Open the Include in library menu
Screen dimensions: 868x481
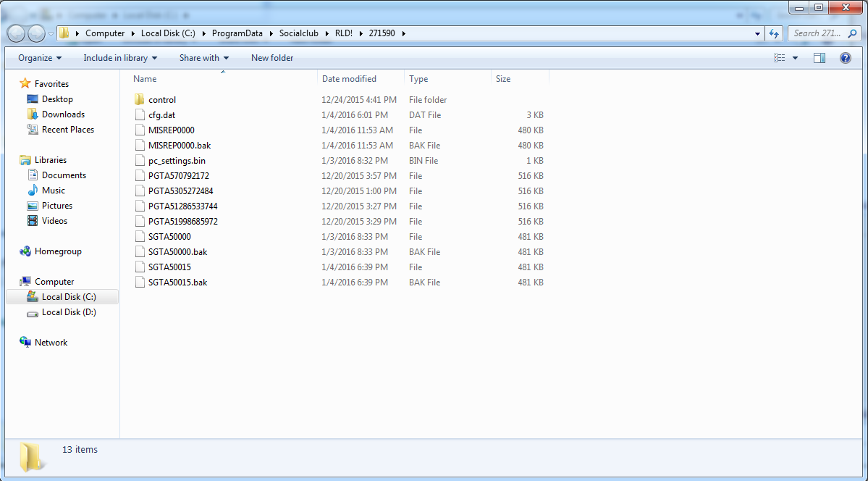point(120,58)
